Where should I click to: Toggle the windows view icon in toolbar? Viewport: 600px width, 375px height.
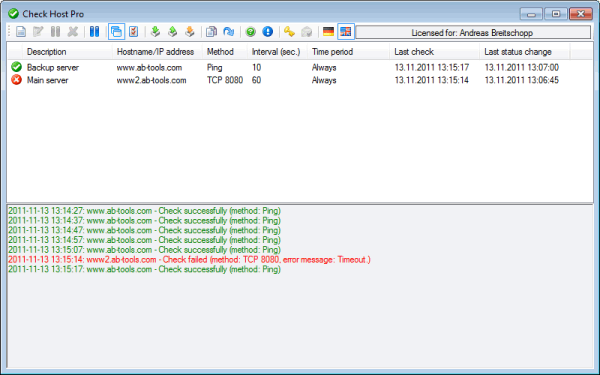pos(116,31)
